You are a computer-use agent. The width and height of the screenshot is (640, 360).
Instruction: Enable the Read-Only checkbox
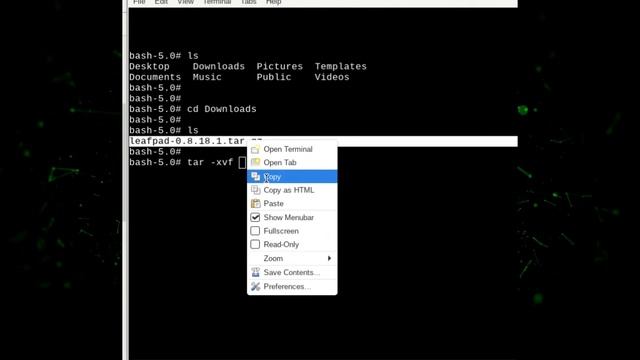(255, 244)
